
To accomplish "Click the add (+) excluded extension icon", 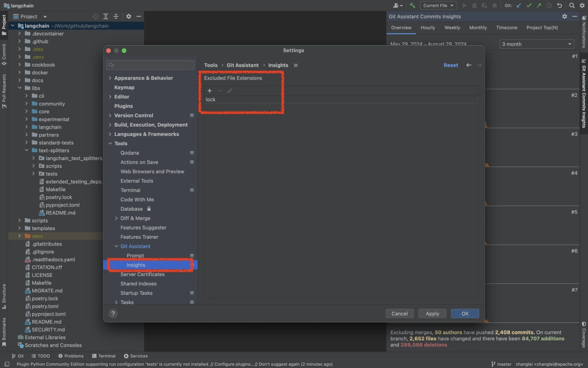I will pos(209,91).
